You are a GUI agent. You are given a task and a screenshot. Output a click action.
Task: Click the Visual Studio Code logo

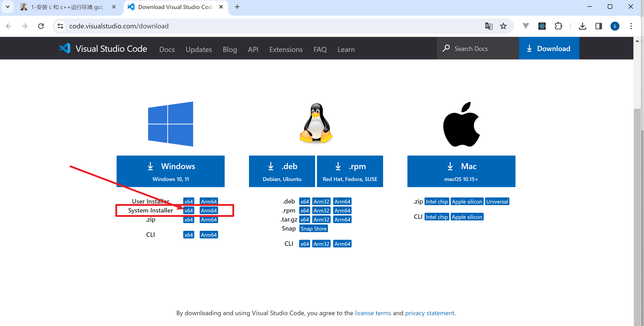[103, 48]
